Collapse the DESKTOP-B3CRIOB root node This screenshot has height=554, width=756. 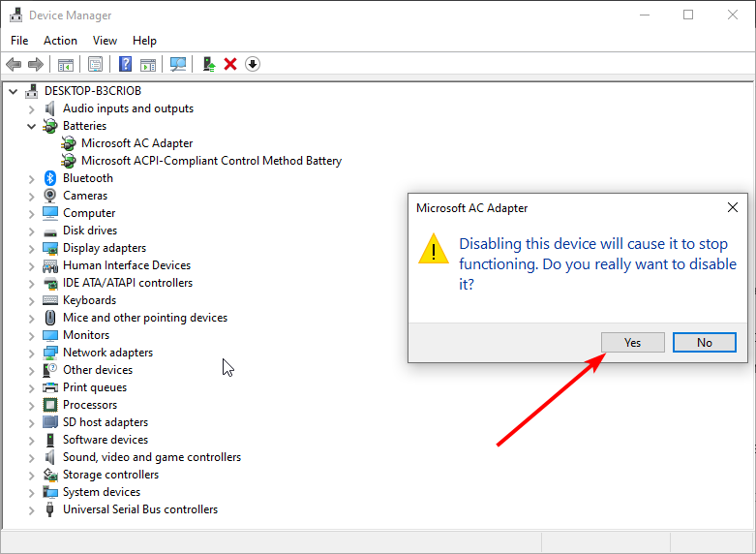coord(13,91)
